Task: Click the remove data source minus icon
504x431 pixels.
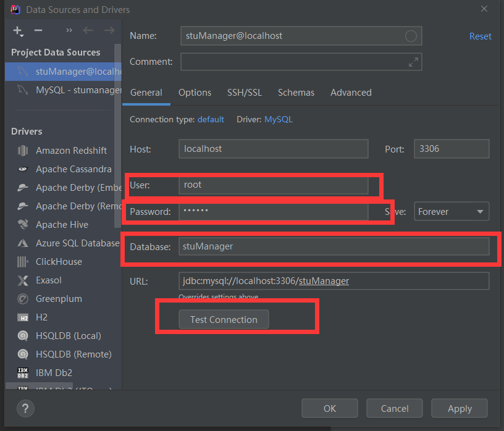Action: pyautogui.click(x=38, y=30)
